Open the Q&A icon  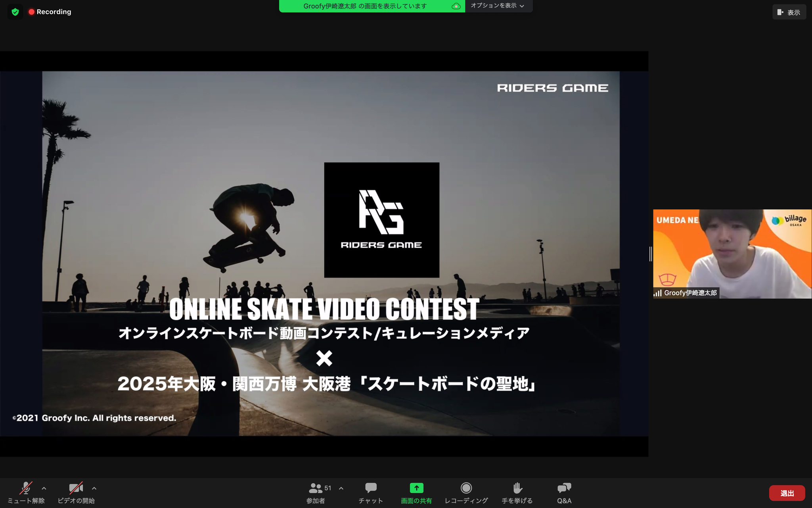[x=564, y=488]
